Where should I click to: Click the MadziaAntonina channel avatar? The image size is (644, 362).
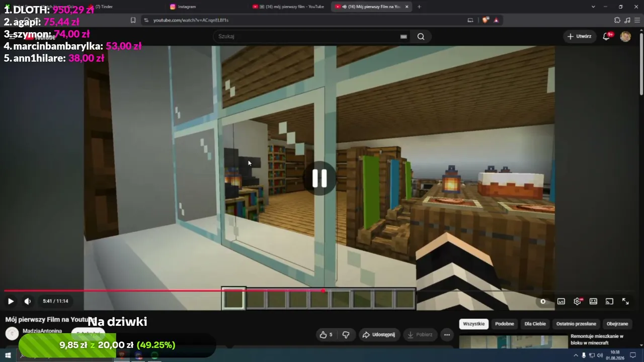click(12, 333)
